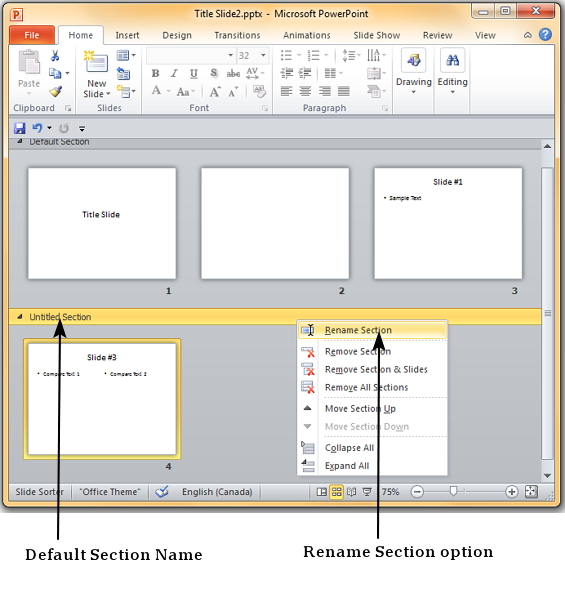Image resolution: width=565 pixels, height=596 pixels.
Task: Choose Move Section Up
Action: pos(372,409)
